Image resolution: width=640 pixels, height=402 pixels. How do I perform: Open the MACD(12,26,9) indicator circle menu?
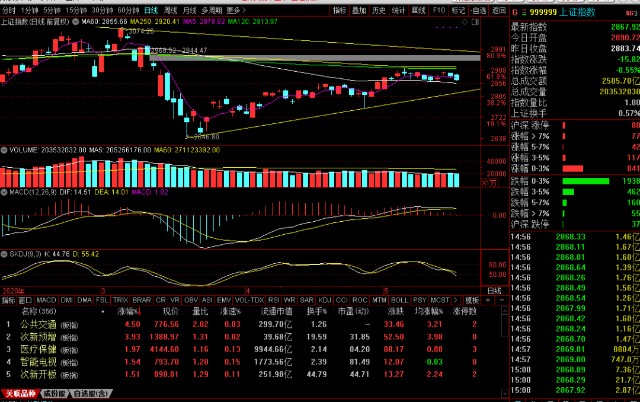click(x=4, y=192)
